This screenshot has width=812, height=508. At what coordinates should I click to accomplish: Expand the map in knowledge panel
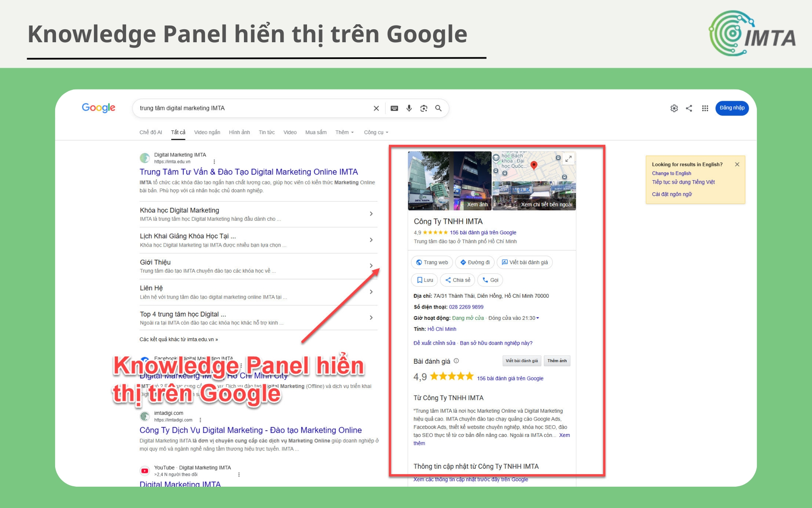point(568,159)
